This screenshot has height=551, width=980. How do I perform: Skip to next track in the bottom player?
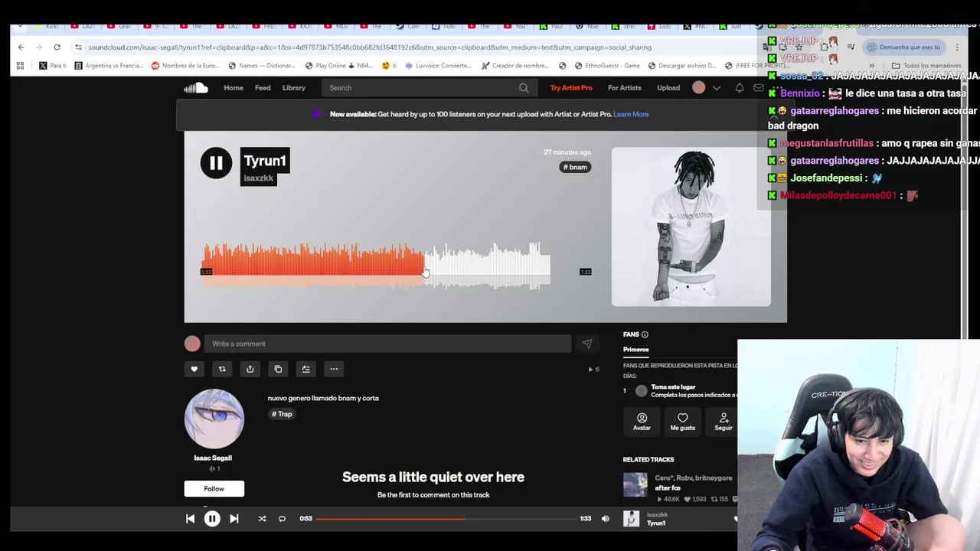tap(234, 519)
